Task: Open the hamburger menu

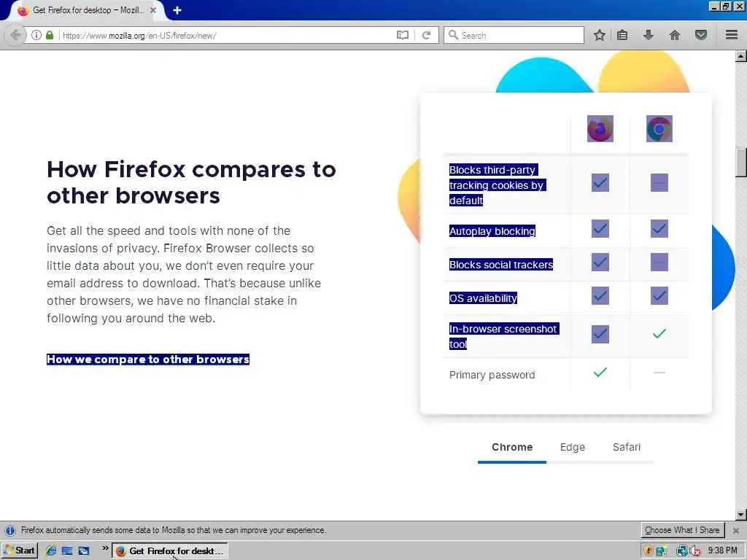Action: click(732, 35)
